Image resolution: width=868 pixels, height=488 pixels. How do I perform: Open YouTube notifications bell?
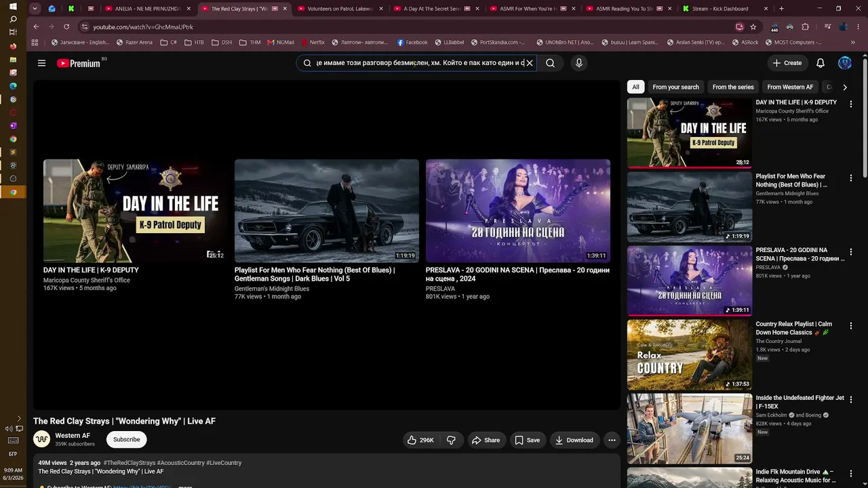click(x=821, y=63)
